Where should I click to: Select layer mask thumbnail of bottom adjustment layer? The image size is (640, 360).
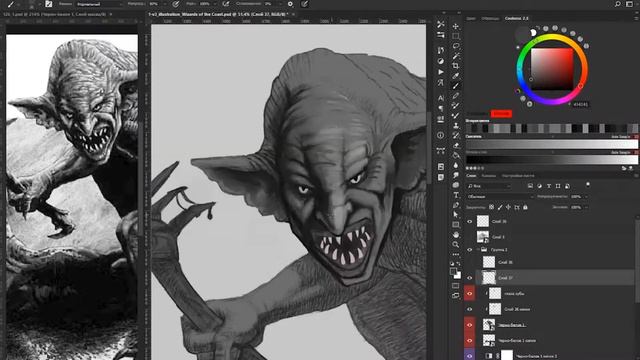(x=507, y=356)
